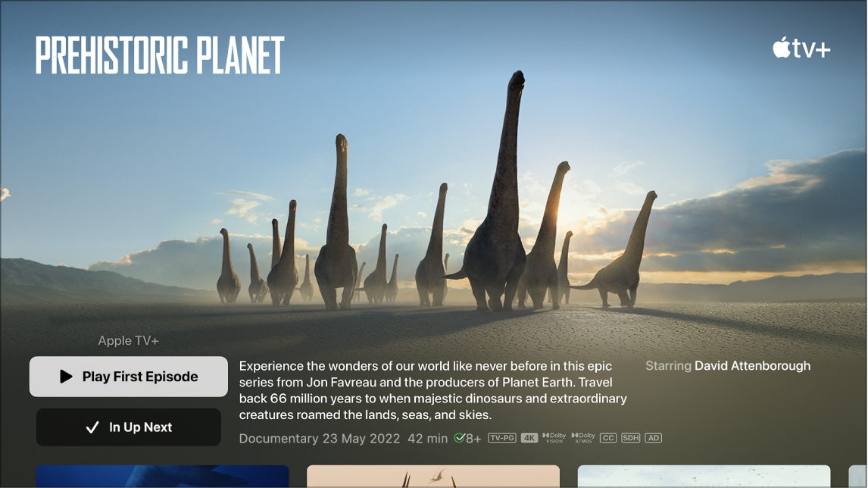Viewport: 868px width, 488px height.
Task: Click the Dolby Atmos icon
Action: coord(583,437)
